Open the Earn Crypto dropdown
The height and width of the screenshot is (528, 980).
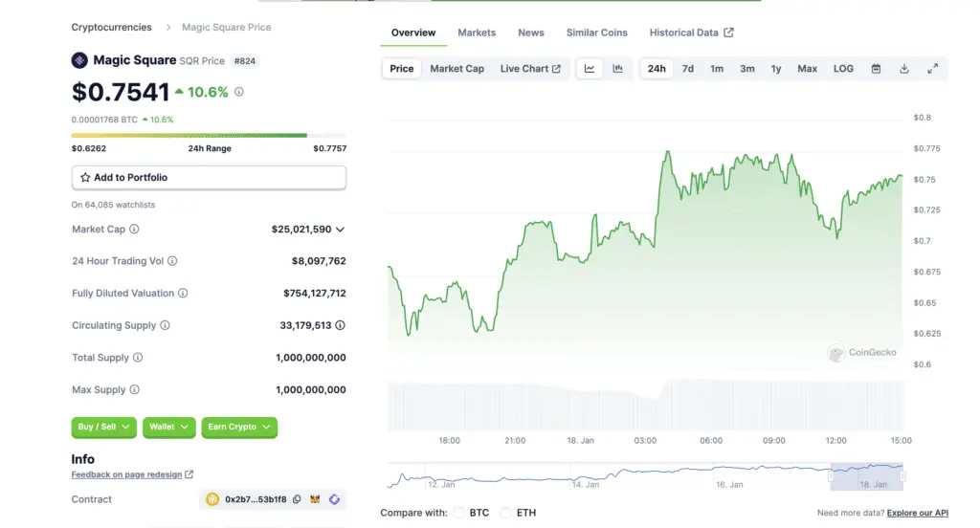(x=239, y=427)
